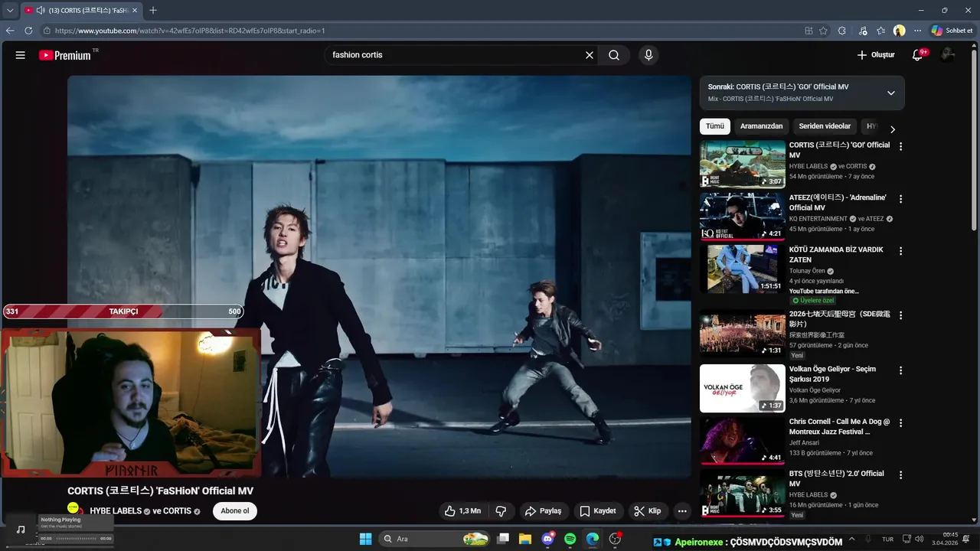Viewport: 980px width, 551px height.
Task: Switch to the CORTIS FaSHioN browser tab
Action: pyautogui.click(x=80, y=10)
